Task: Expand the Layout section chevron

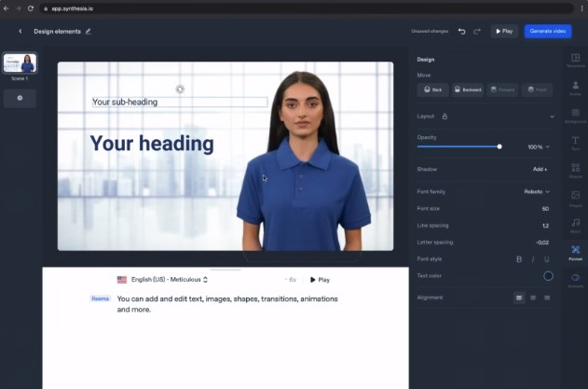Action: coord(552,117)
